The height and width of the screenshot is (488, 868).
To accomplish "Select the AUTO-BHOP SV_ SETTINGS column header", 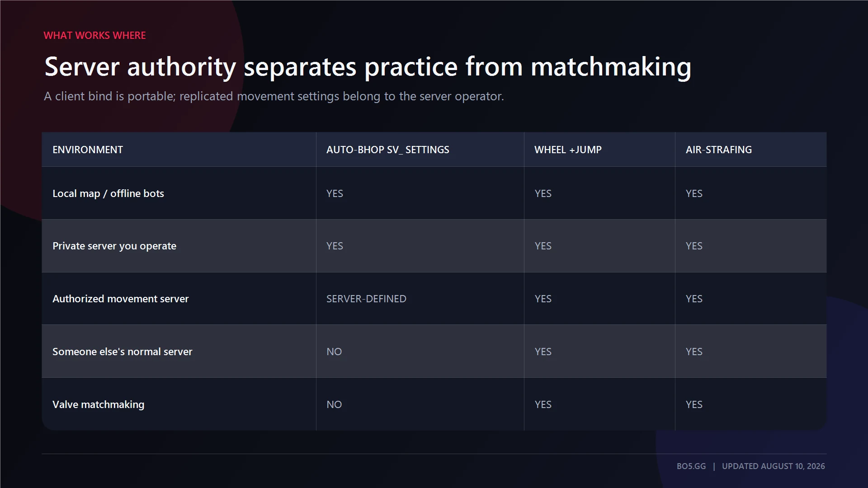I will point(388,150).
